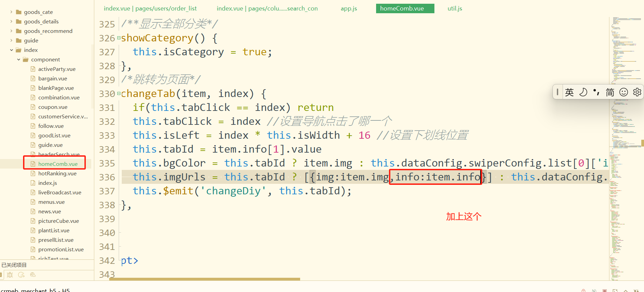Open liveBroadcast.vue in file tree
Screen dimensions: 644x292
[60, 192]
